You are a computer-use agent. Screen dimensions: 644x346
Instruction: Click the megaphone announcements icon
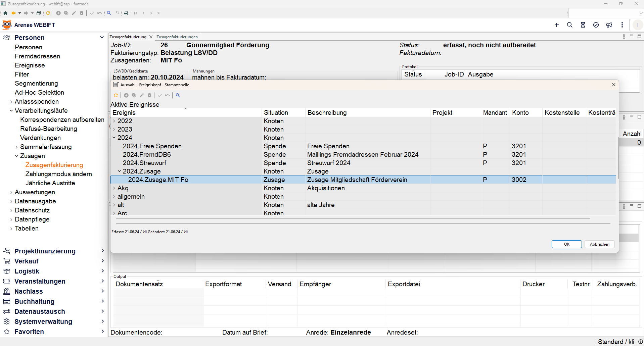609,25
